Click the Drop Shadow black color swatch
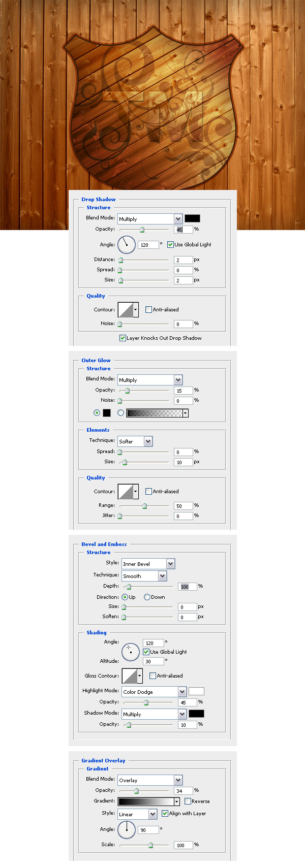The height and width of the screenshot is (868, 305). coord(192,218)
